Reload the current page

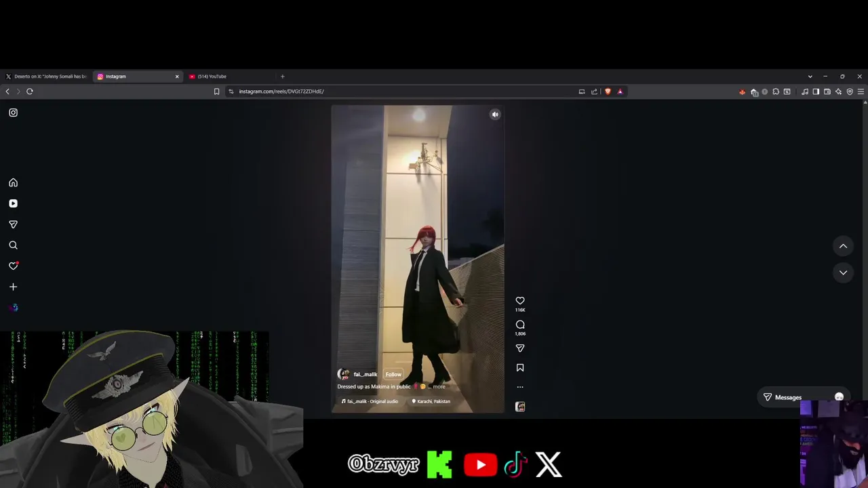point(30,91)
